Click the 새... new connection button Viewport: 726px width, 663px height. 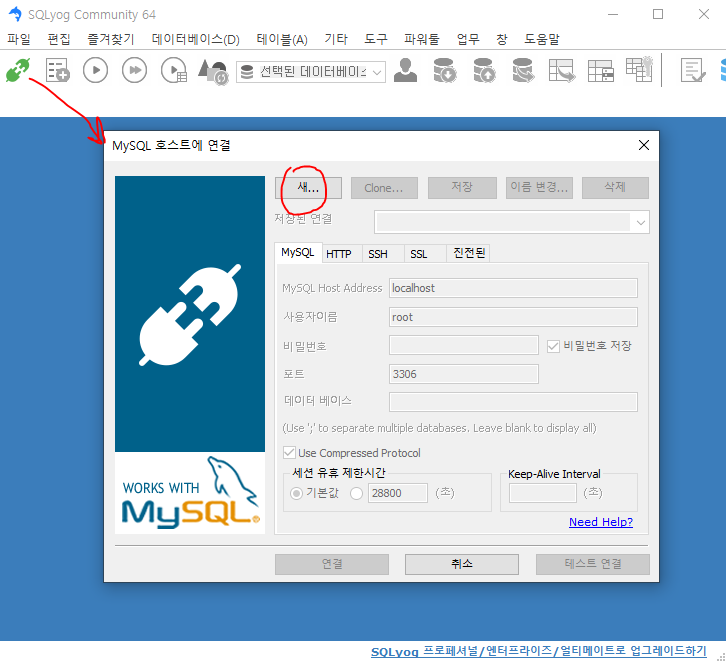[308, 188]
